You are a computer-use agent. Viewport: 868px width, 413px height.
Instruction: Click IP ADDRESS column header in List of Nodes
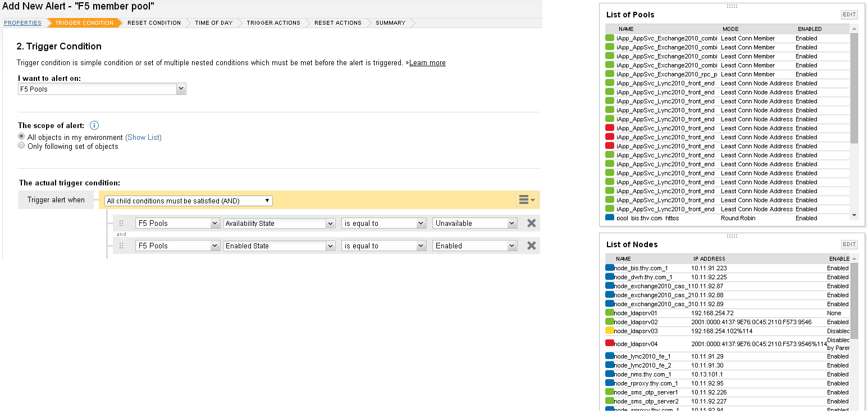709,259
